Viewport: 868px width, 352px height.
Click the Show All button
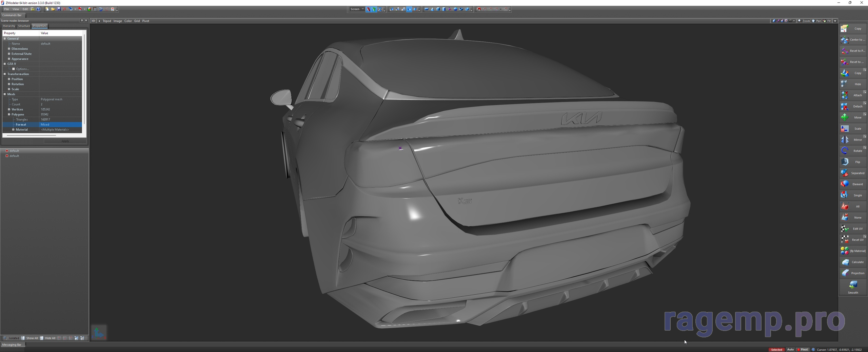tap(30, 338)
